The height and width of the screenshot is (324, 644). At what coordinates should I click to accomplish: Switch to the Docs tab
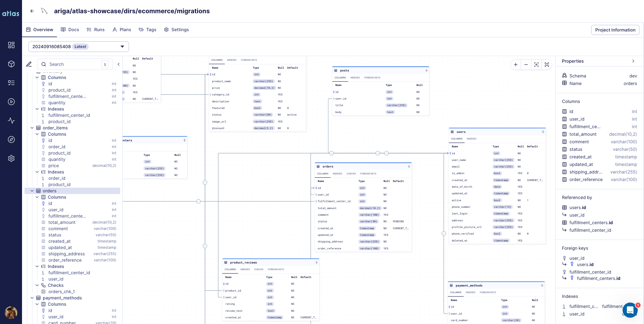tap(70, 30)
